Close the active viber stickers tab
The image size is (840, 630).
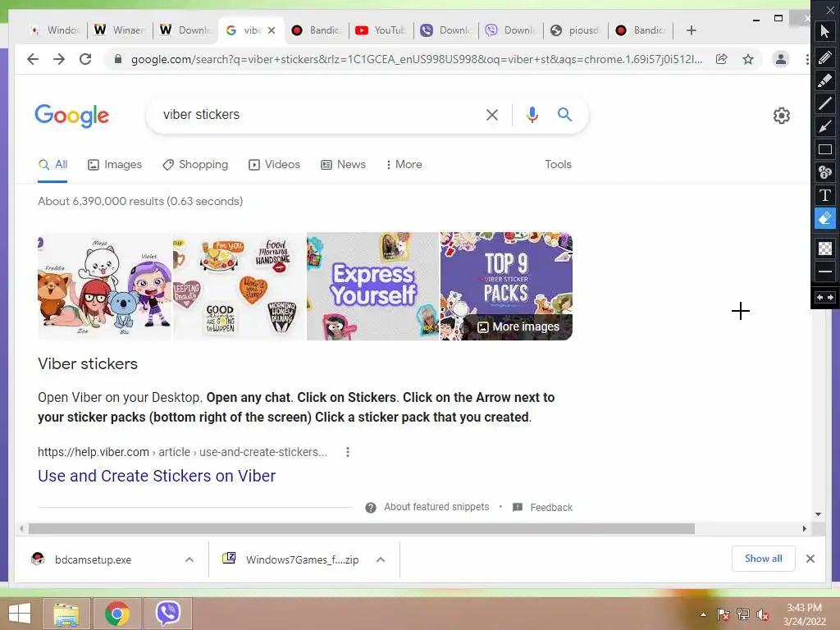point(272,30)
